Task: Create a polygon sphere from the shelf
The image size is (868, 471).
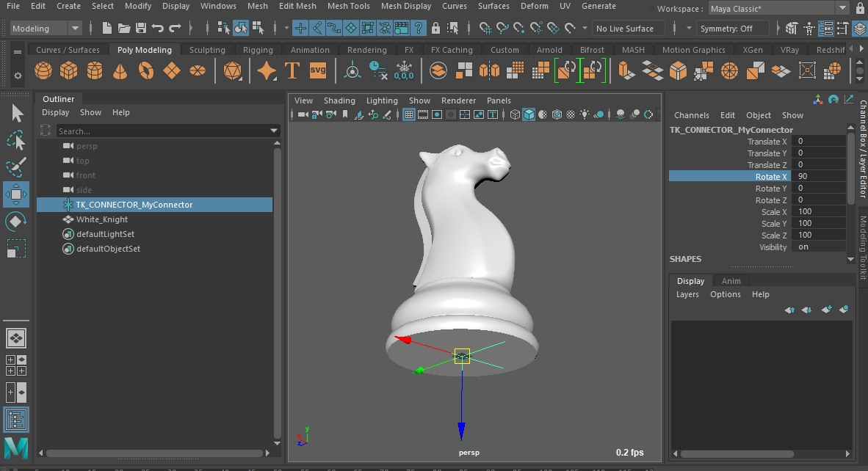Action: tap(43, 71)
